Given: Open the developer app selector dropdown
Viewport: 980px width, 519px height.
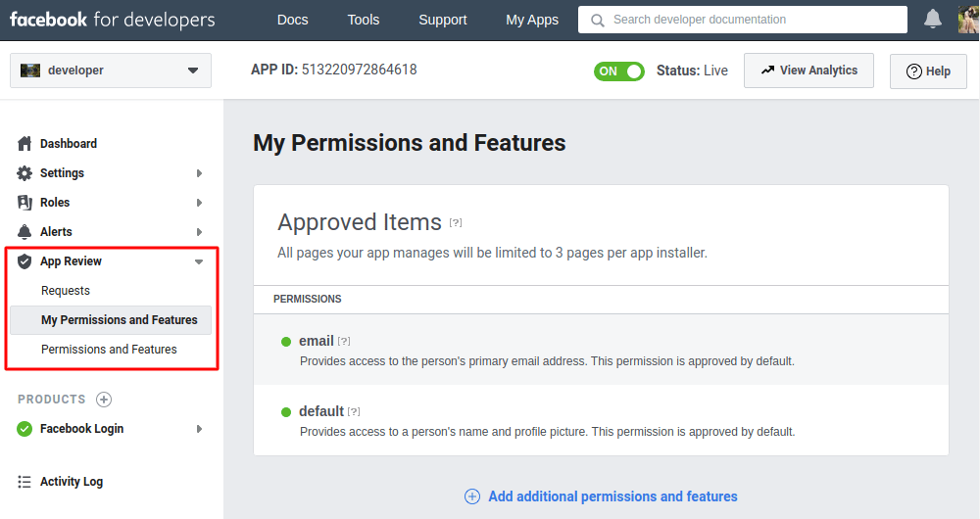Looking at the screenshot, I should [111, 70].
